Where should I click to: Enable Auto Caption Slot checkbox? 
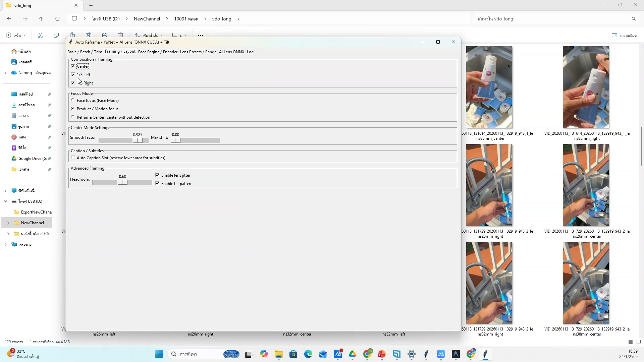click(x=73, y=158)
